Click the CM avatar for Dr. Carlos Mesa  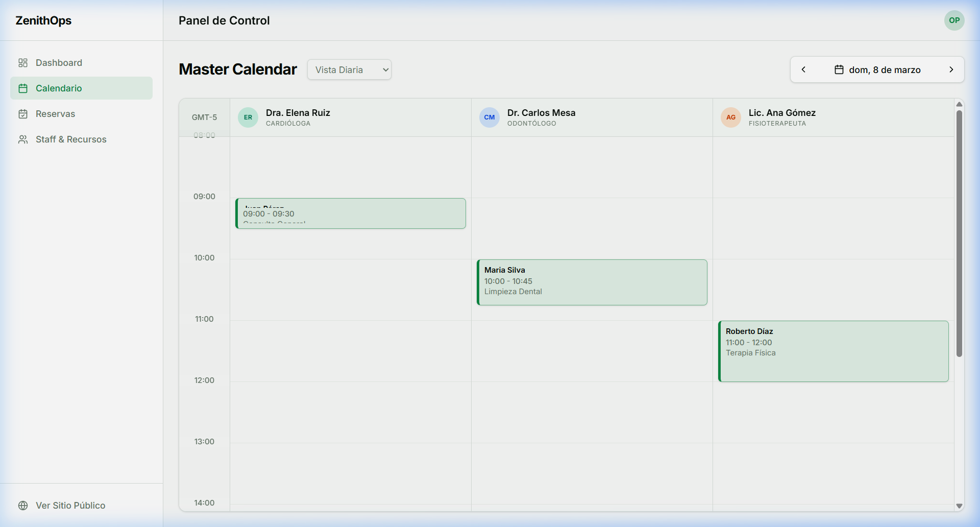(x=489, y=117)
